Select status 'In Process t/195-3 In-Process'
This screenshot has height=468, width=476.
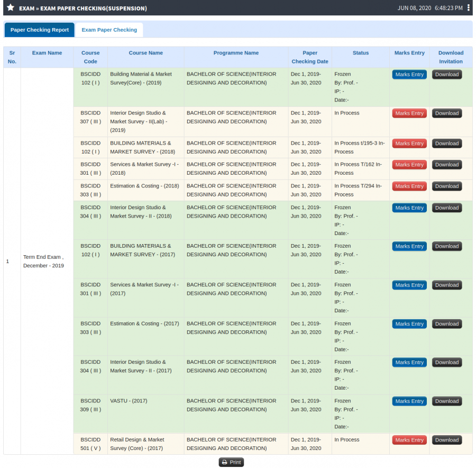coord(360,147)
